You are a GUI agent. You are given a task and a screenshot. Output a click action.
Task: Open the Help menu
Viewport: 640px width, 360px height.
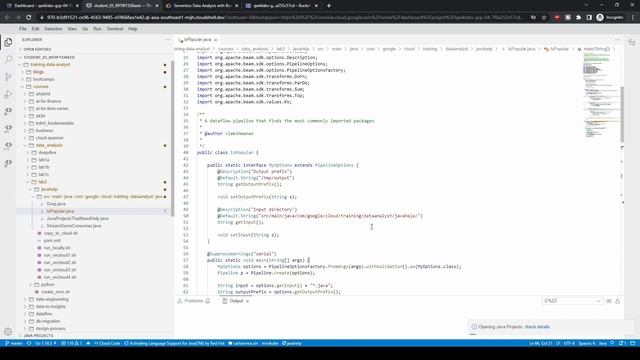133,29
